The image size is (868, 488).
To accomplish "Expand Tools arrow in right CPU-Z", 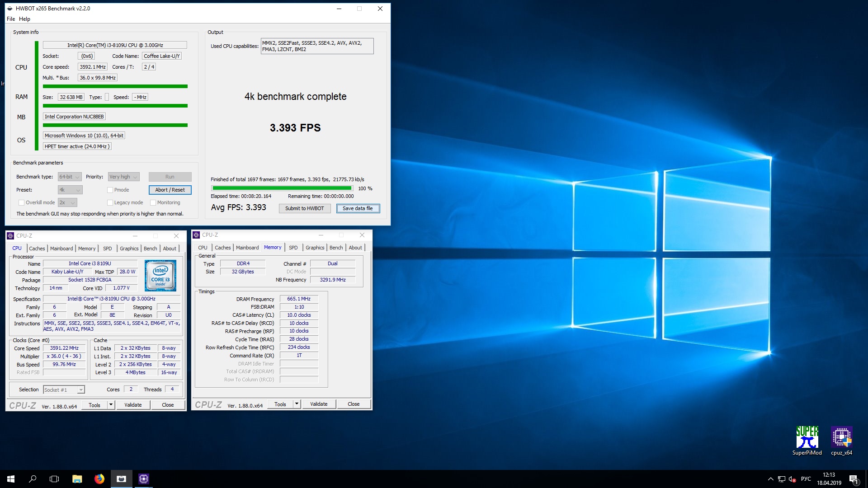I will pyautogui.click(x=297, y=404).
